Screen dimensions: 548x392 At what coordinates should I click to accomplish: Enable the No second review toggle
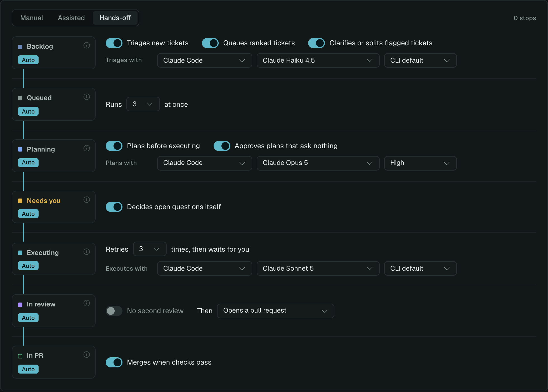[x=114, y=311]
